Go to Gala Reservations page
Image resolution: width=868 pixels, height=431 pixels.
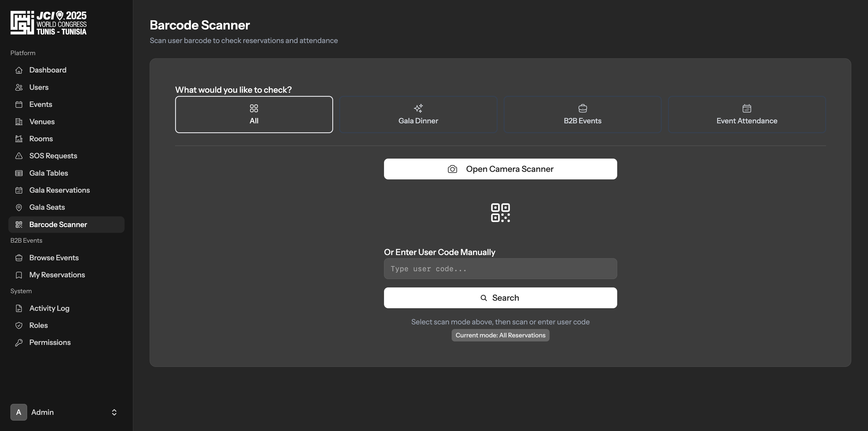coord(66,190)
